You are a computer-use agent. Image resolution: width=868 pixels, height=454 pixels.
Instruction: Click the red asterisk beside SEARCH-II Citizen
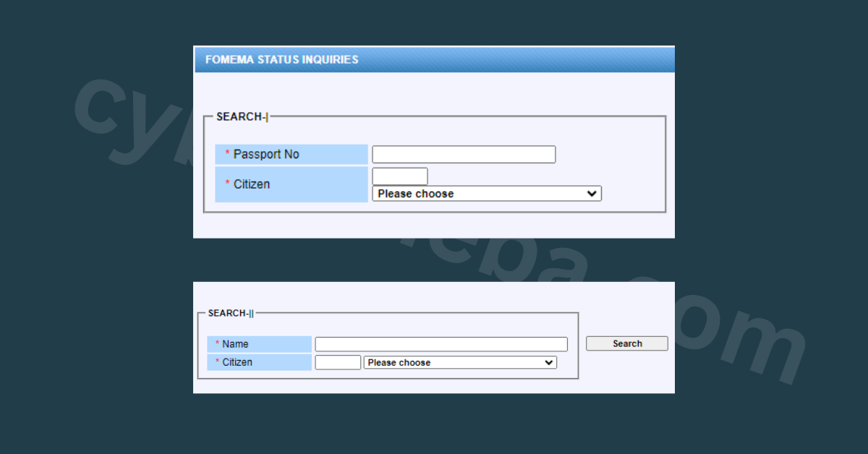click(x=217, y=362)
